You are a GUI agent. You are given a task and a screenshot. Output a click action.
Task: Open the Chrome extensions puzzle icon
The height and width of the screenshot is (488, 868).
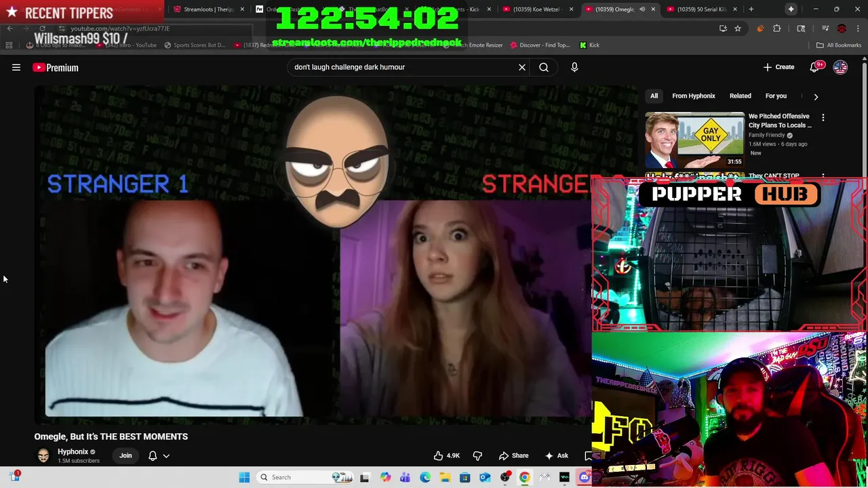click(x=777, y=28)
